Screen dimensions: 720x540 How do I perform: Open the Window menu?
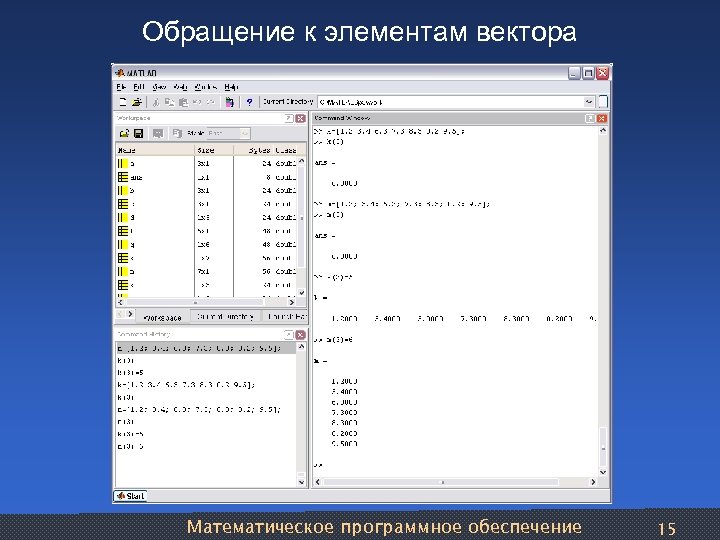(x=205, y=87)
